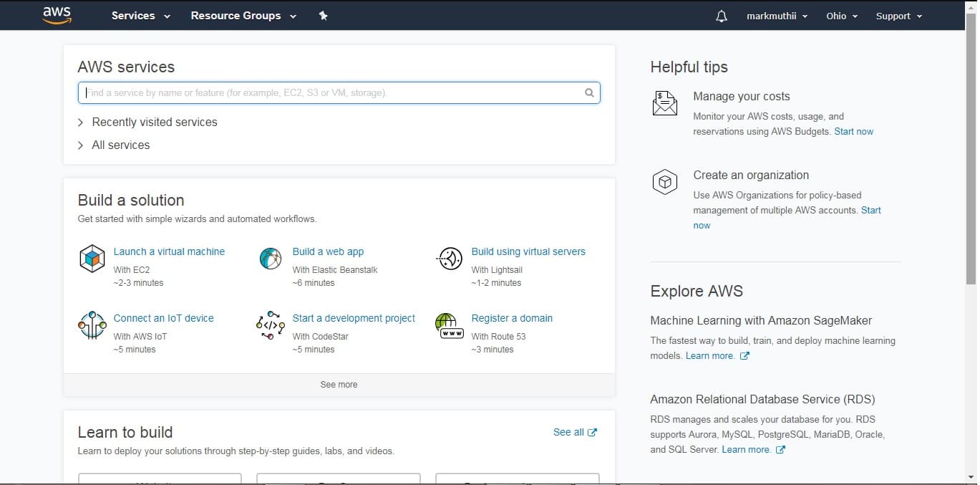The width and height of the screenshot is (980, 485).
Task: Click external link icon next to SageMaker Learn more
Action: tap(744, 356)
